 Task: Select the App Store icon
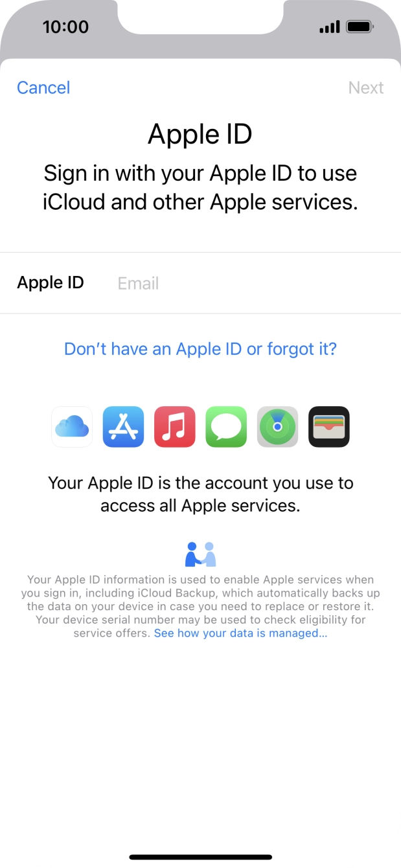tap(123, 426)
